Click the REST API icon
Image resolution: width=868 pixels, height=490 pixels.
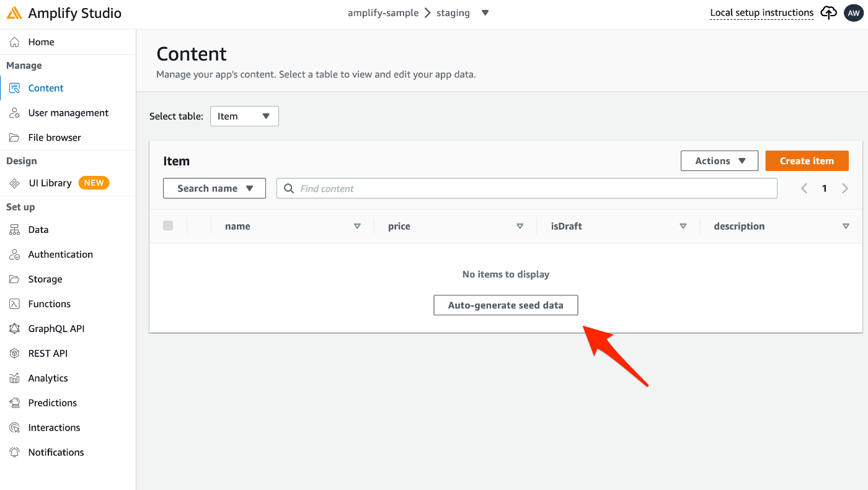[x=15, y=354]
